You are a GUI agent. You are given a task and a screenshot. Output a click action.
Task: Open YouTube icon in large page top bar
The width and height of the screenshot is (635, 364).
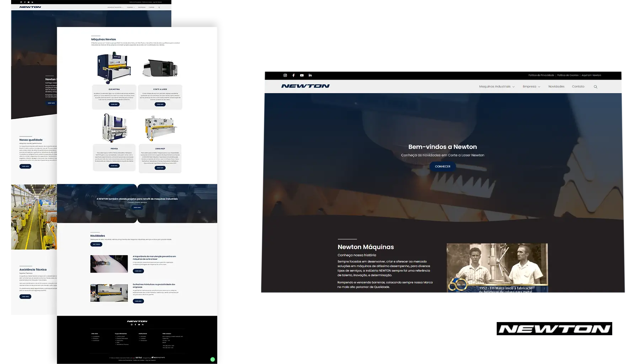point(302,75)
